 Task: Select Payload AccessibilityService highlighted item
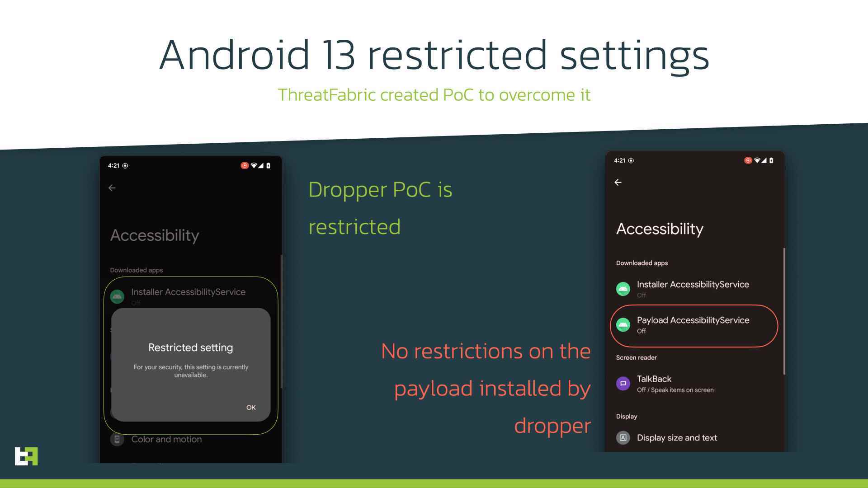pos(693,325)
